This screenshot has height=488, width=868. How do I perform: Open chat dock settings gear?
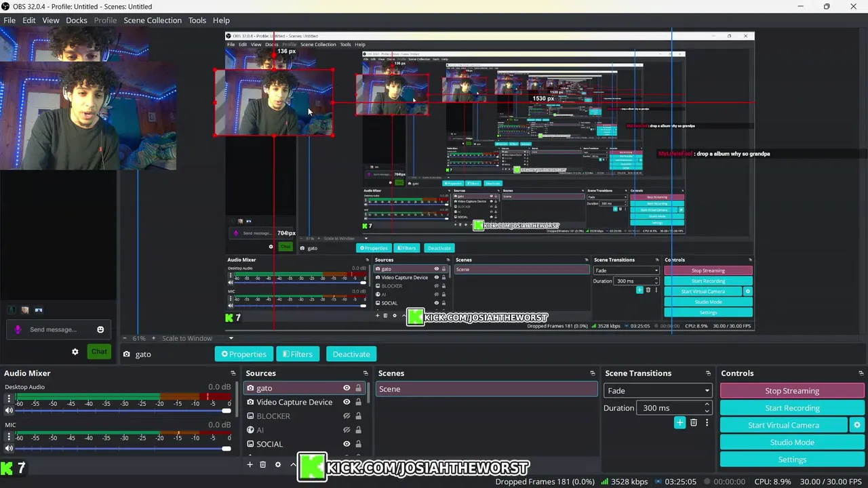(75, 352)
